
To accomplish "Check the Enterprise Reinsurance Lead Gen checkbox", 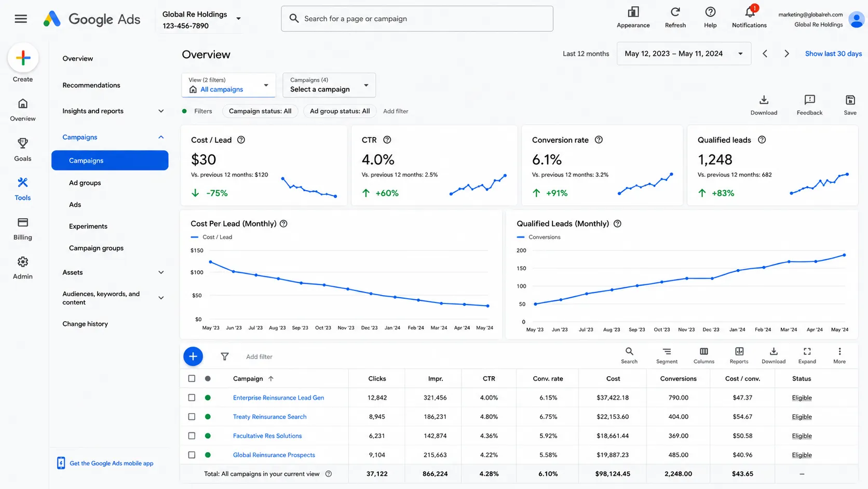I will [x=192, y=398].
